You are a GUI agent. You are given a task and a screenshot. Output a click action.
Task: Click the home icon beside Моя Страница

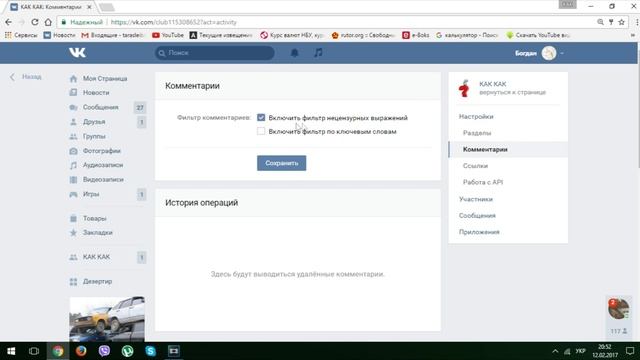point(73,79)
